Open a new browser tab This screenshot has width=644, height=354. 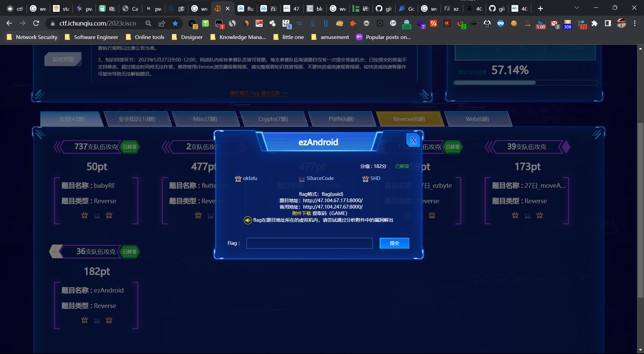[540, 8]
